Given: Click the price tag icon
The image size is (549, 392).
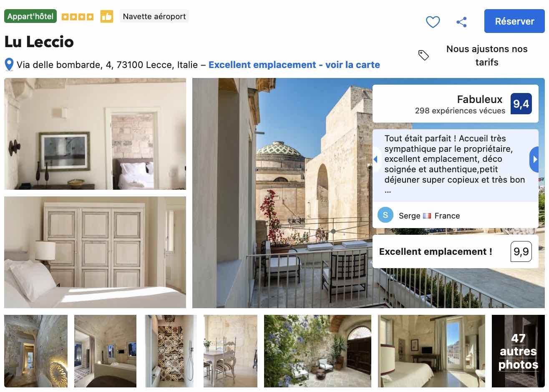Looking at the screenshot, I should 423,55.
